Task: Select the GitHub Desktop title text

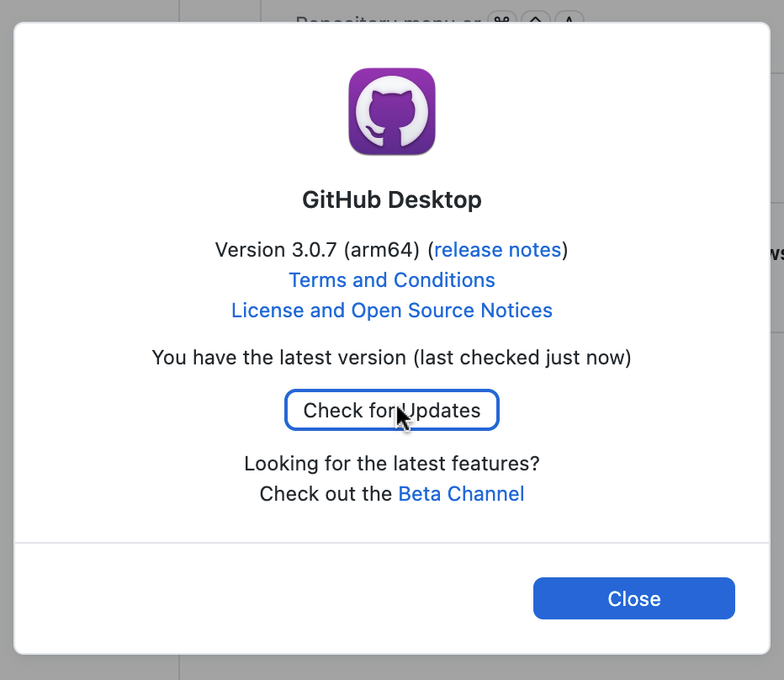Action: pos(392,200)
